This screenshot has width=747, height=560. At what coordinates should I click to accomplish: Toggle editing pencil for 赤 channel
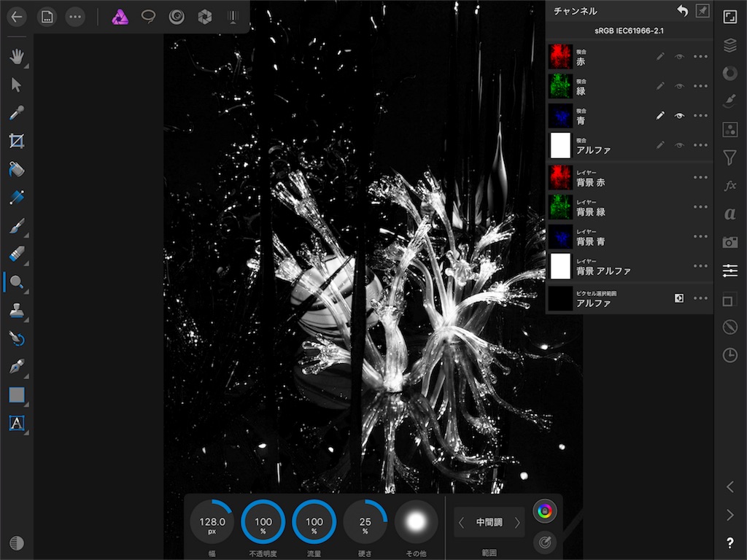(x=659, y=57)
